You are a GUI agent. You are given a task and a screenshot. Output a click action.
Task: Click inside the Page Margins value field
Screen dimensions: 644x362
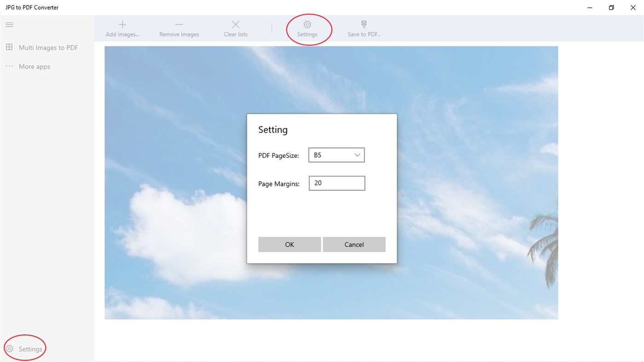337,183
